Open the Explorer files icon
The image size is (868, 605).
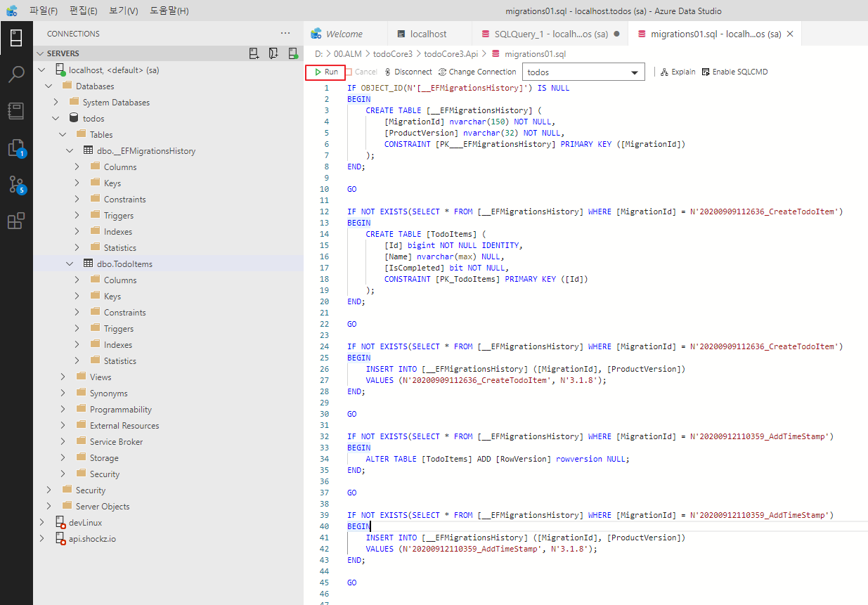click(16, 148)
